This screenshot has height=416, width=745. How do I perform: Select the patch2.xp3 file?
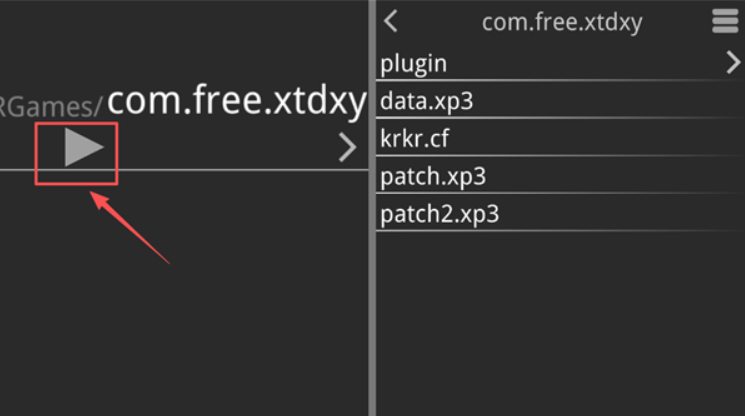pyautogui.click(x=560, y=213)
